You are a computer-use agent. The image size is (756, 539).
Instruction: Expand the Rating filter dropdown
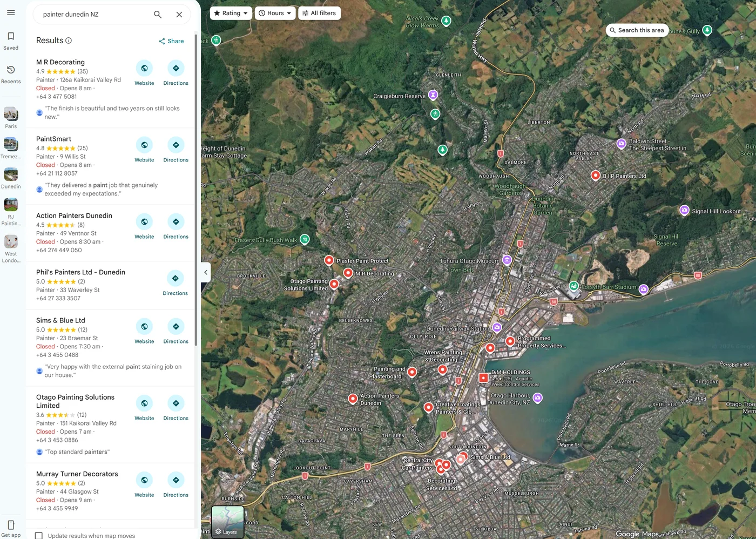[x=231, y=13]
